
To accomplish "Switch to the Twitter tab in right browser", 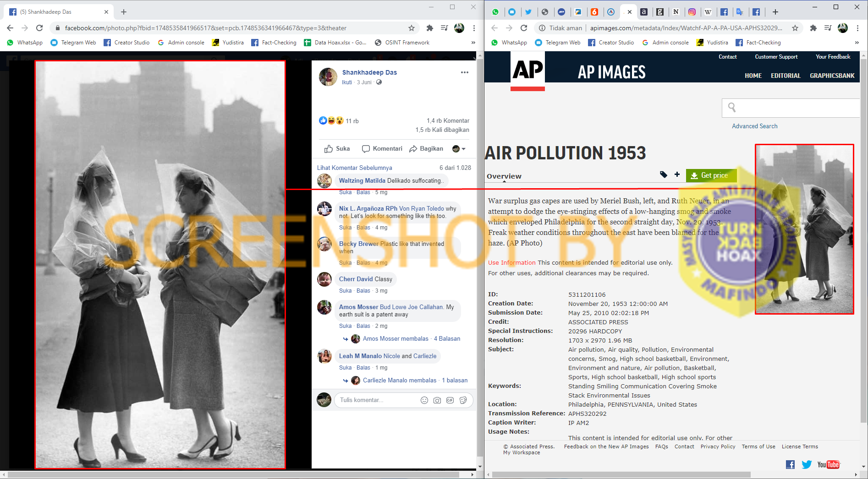I will (528, 12).
